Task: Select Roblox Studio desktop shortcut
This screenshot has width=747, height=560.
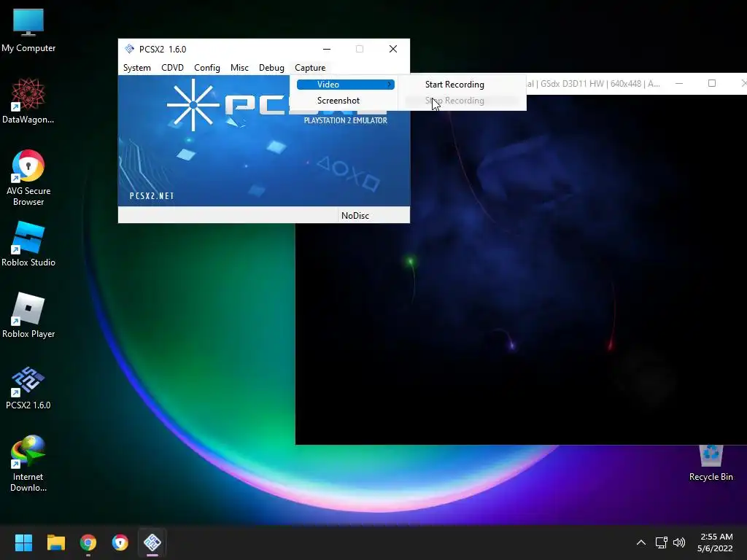Action: (x=28, y=244)
